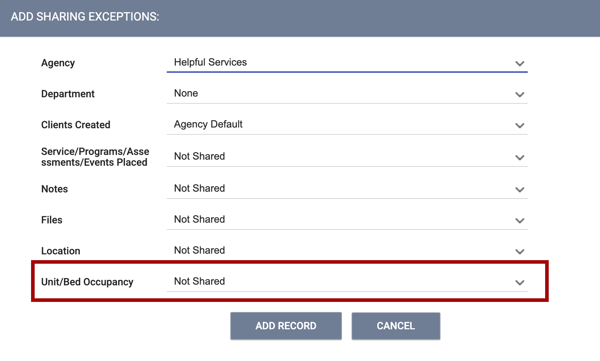This screenshot has width=600, height=361.
Task: Expand the Location sharing dropdown
Action: (347, 250)
